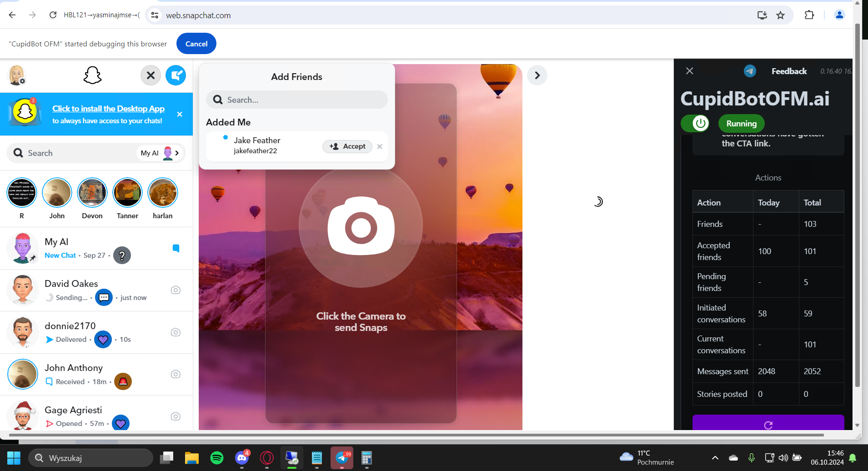View John's story

(x=57, y=193)
